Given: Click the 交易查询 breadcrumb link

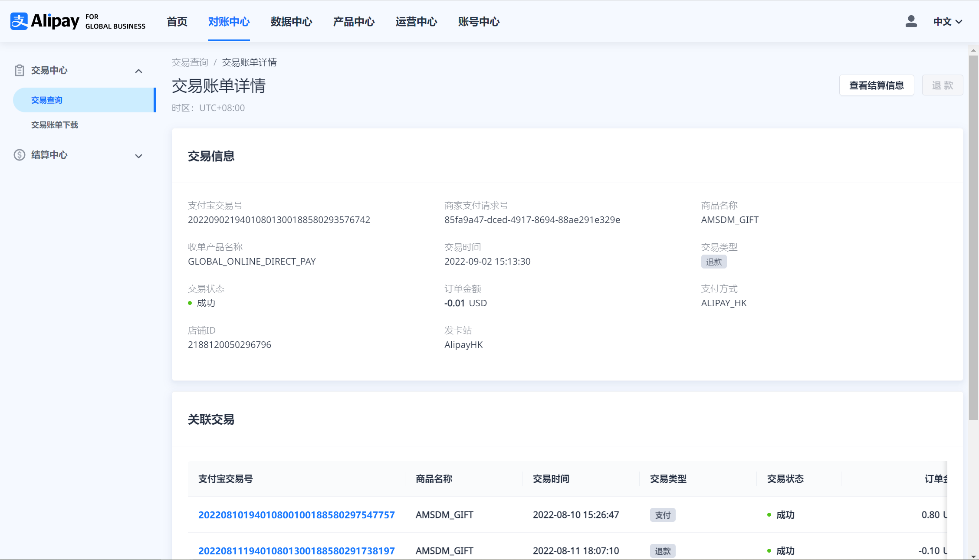Looking at the screenshot, I should [x=190, y=62].
